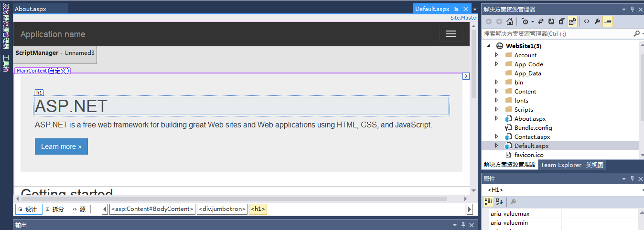The width and height of the screenshot is (644, 230).
Task: Toggle Categorized view in Properties panel
Action: click(488, 202)
